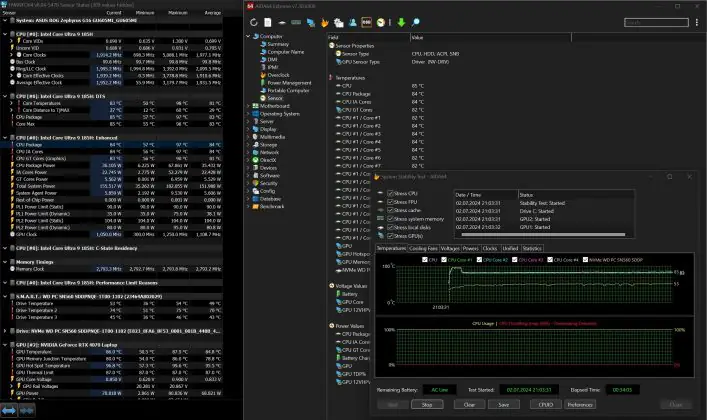
Task: Open Preferences in stability test dialog
Action: point(580,405)
